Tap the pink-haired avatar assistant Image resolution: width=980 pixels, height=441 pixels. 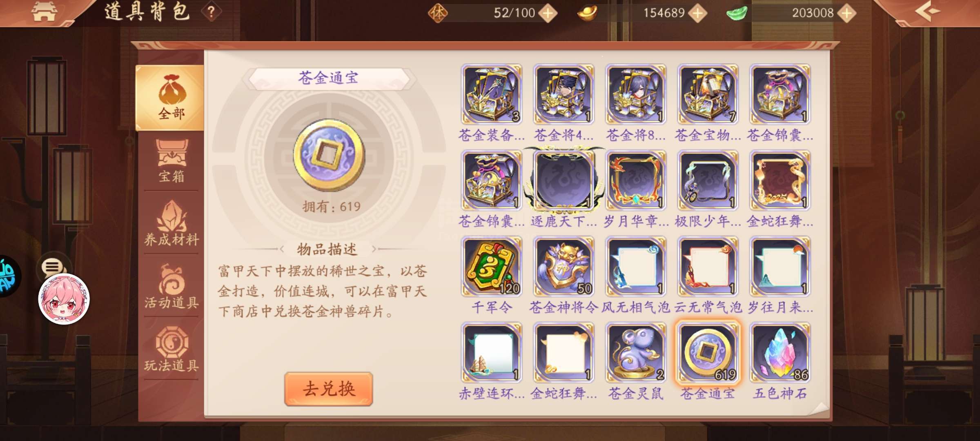[x=64, y=299]
